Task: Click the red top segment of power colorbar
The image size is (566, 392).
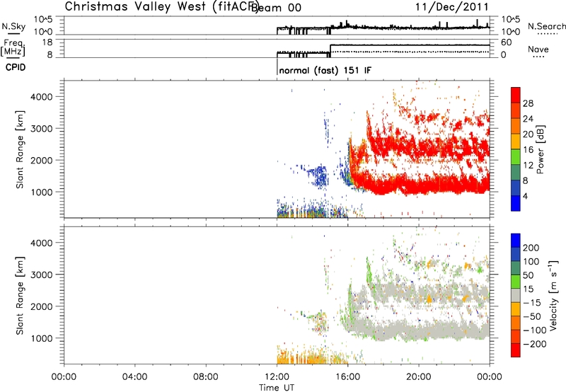Action: click(516, 95)
